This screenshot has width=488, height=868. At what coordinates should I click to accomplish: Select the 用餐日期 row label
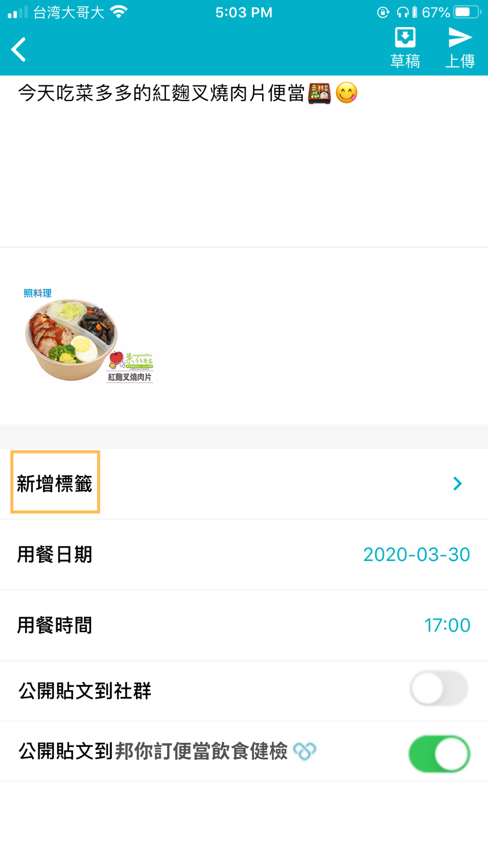point(55,555)
